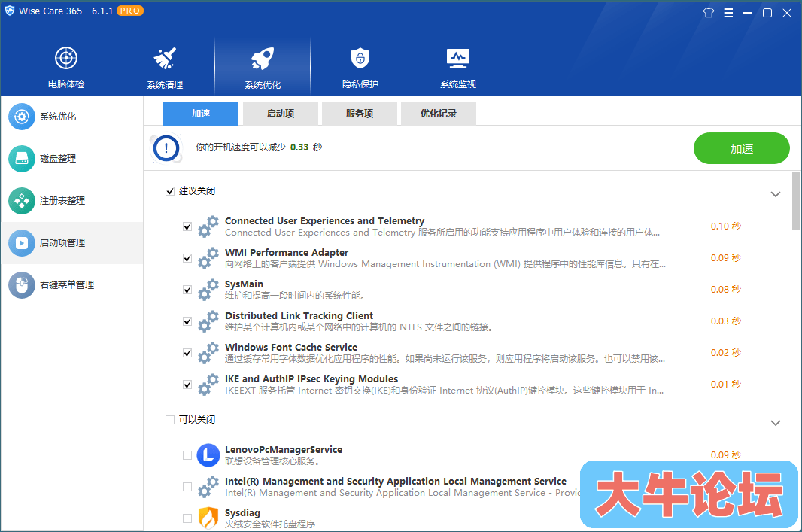Image resolution: width=802 pixels, height=532 pixels.
Task: Click 0.02 秒 for Windows Font Cache
Action: [726, 353]
